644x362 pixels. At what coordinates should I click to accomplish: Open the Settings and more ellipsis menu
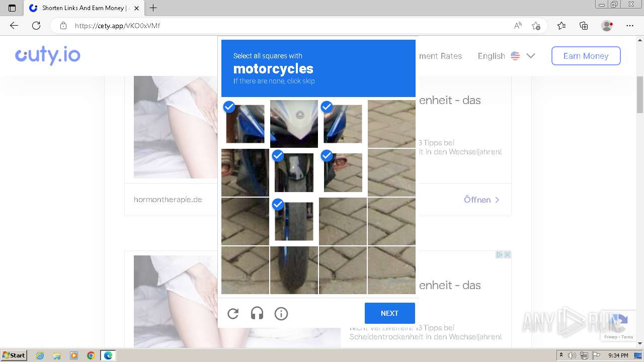tap(630, 26)
